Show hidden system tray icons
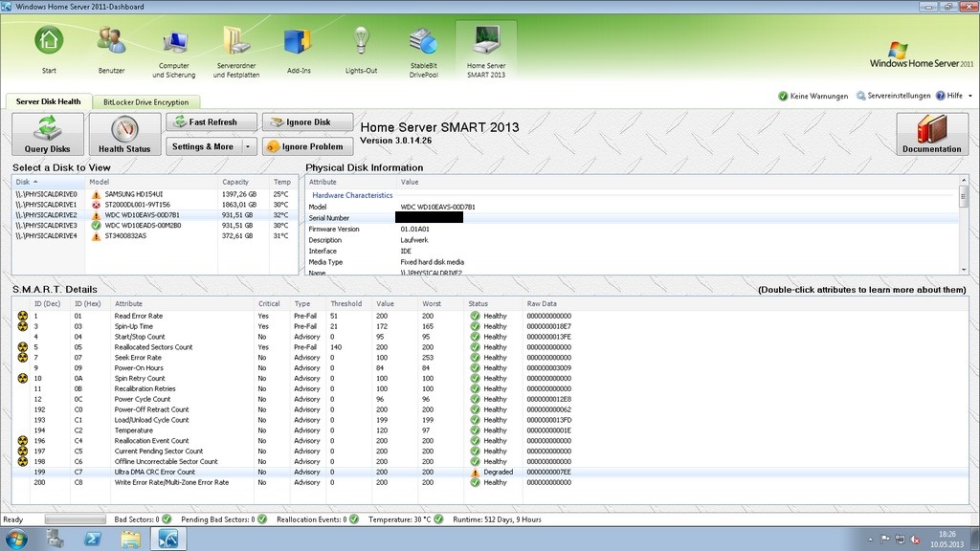The height and width of the screenshot is (551, 980). [871, 540]
